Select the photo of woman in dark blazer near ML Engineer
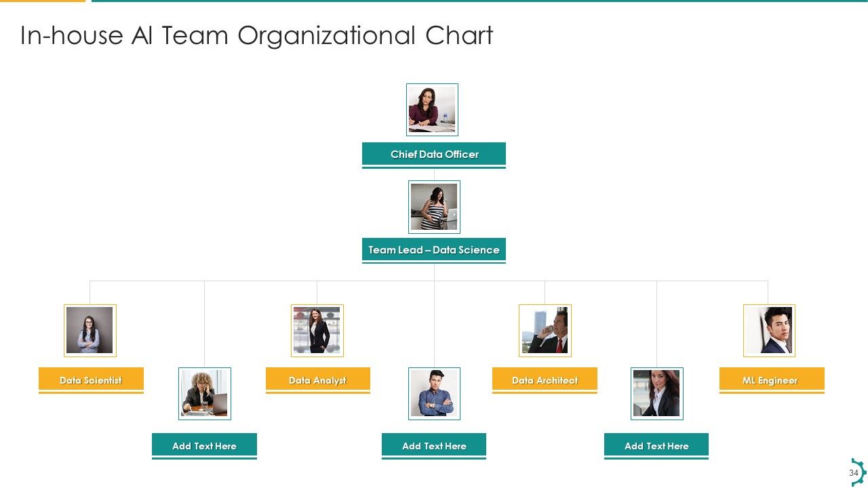 [x=657, y=394]
